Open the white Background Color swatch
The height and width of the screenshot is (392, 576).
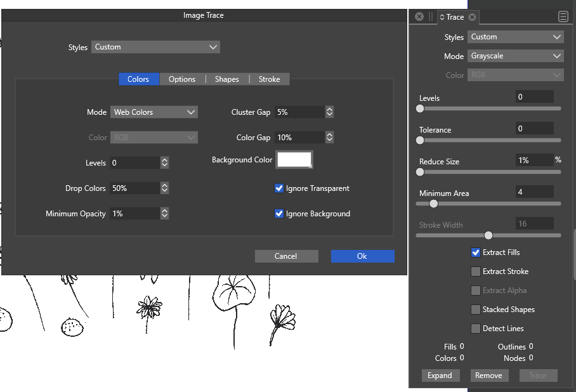tap(294, 160)
